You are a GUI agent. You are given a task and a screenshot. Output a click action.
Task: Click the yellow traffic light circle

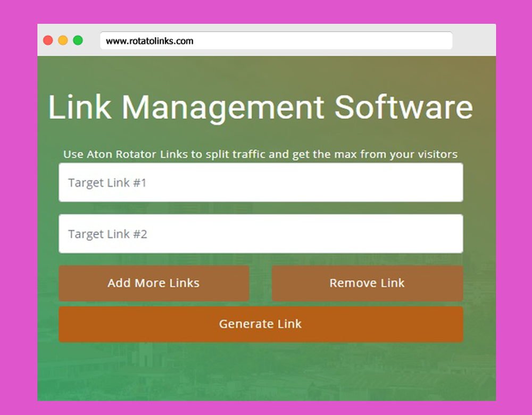coord(63,40)
